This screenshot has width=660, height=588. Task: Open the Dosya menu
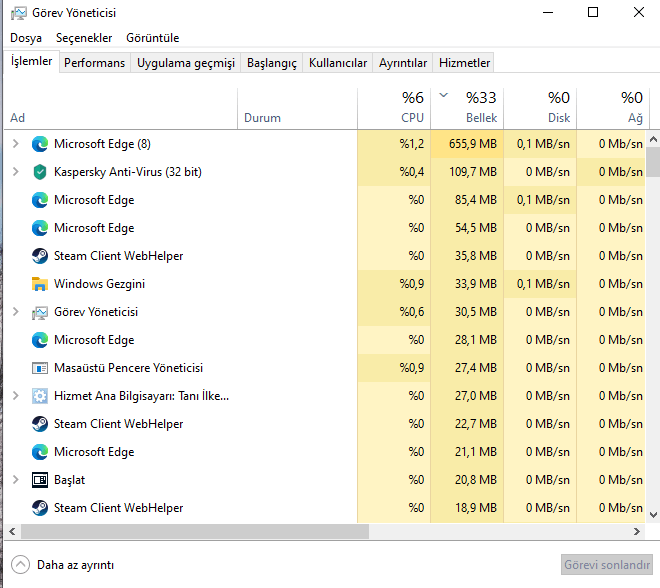click(26, 37)
